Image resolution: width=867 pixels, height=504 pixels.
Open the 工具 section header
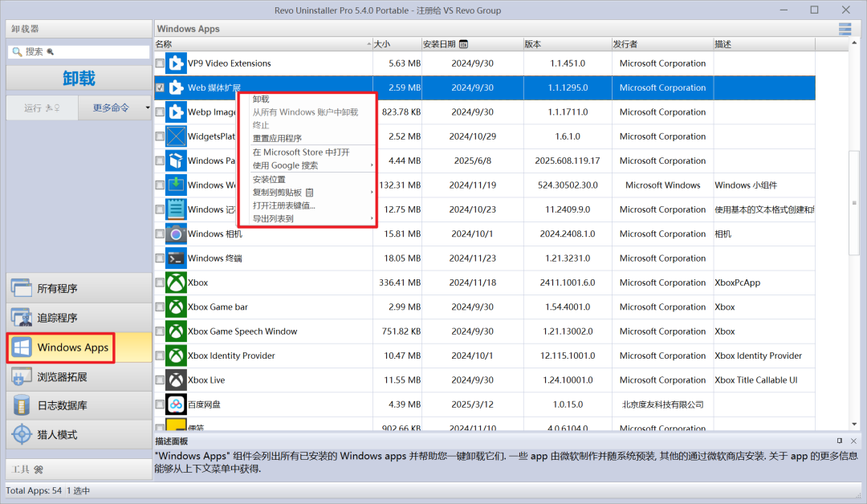click(x=79, y=469)
